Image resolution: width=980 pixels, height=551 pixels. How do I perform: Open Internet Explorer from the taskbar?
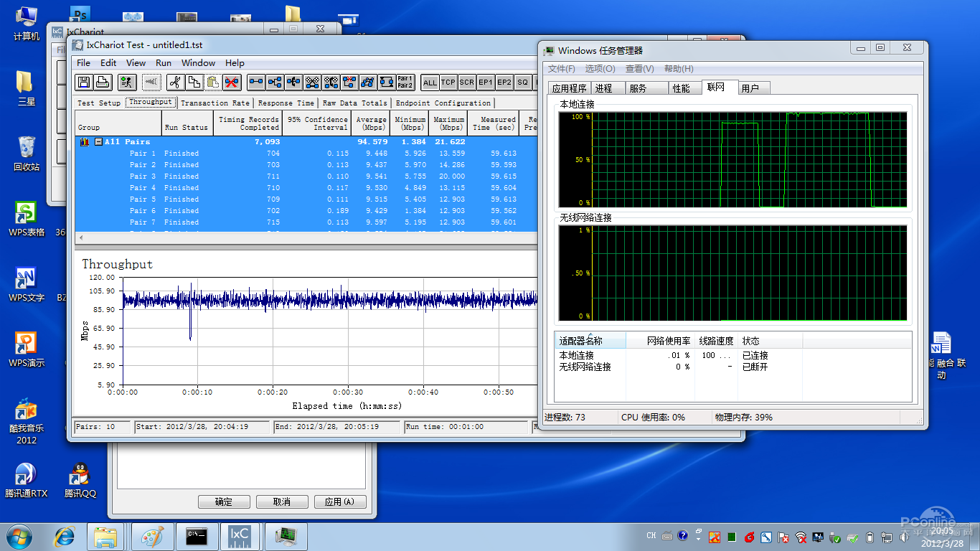click(65, 536)
